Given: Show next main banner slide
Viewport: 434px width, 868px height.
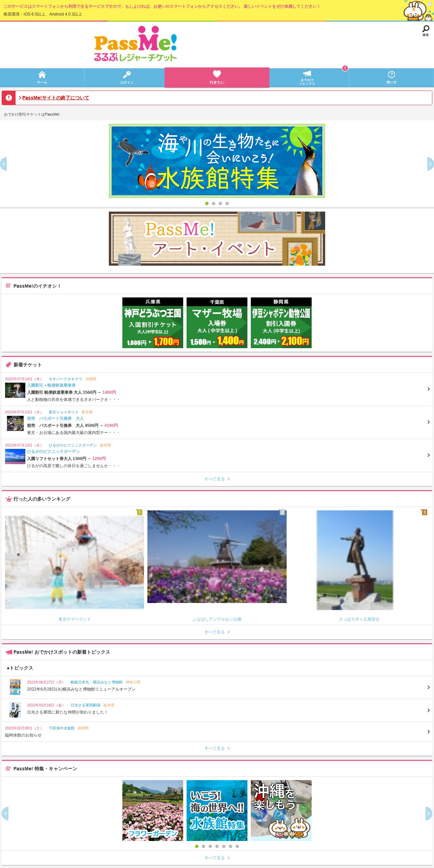Looking at the screenshot, I should [x=430, y=164].
